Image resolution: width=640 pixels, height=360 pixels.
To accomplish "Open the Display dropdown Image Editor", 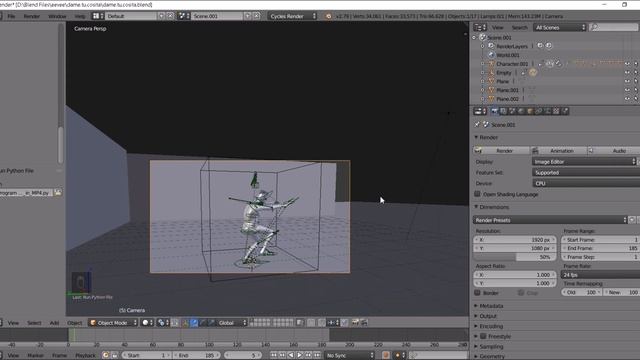I will pyautogui.click(x=584, y=162).
